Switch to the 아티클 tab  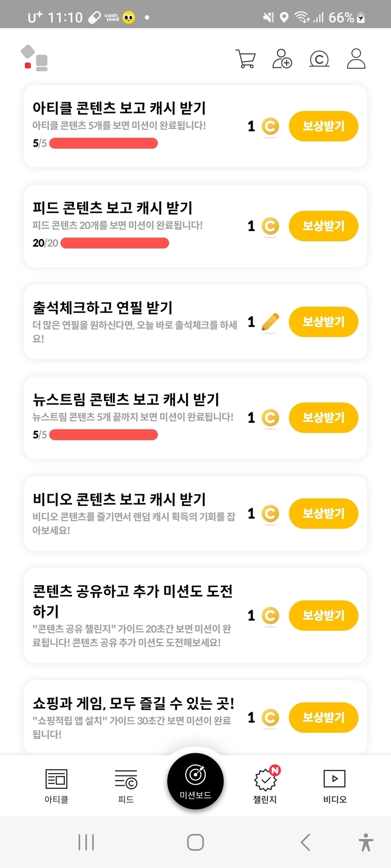[x=57, y=786]
